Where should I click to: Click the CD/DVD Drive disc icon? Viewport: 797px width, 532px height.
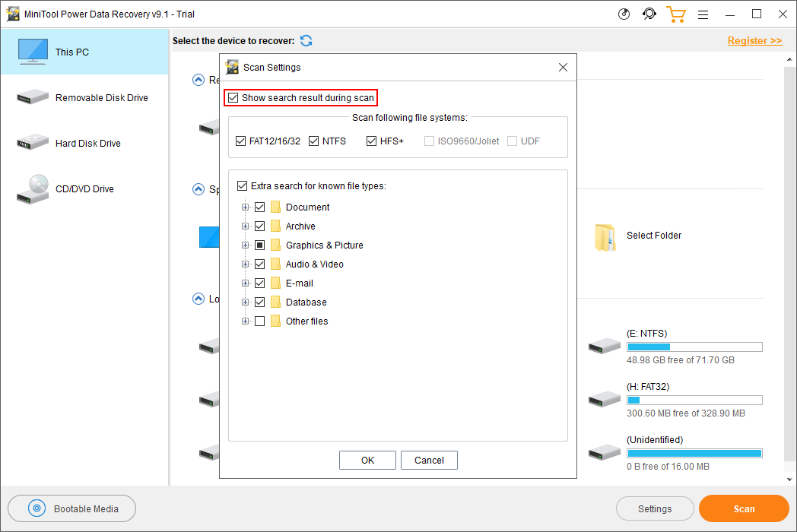click(33, 189)
